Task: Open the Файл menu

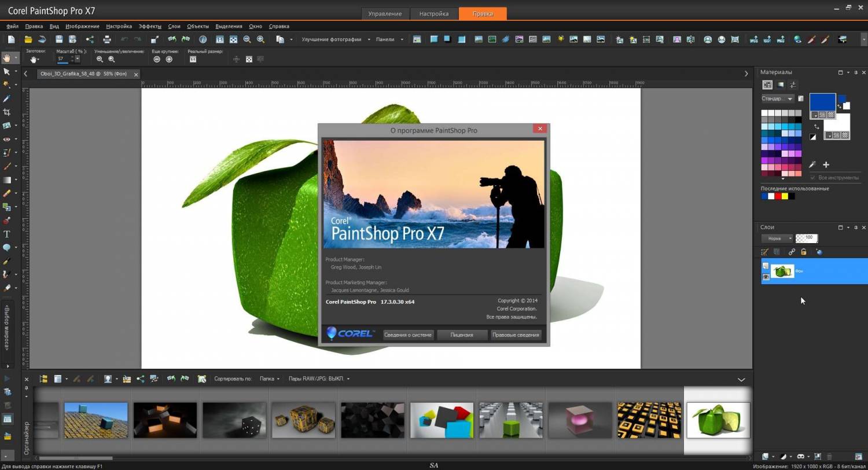Action: coord(12,26)
